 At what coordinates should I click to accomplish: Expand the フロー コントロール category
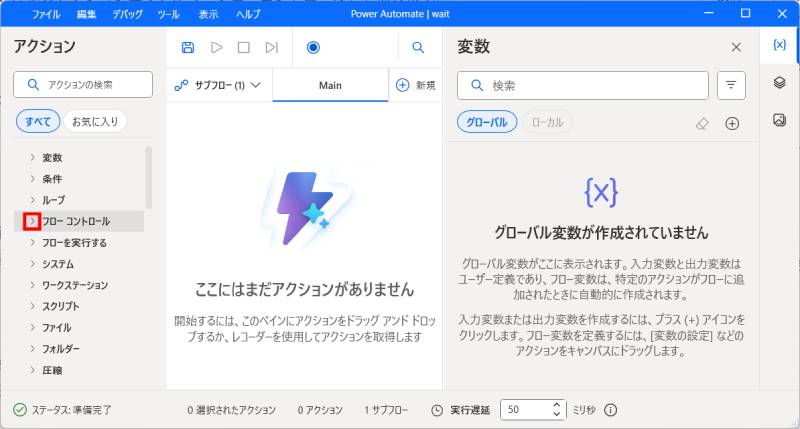coord(32,221)
